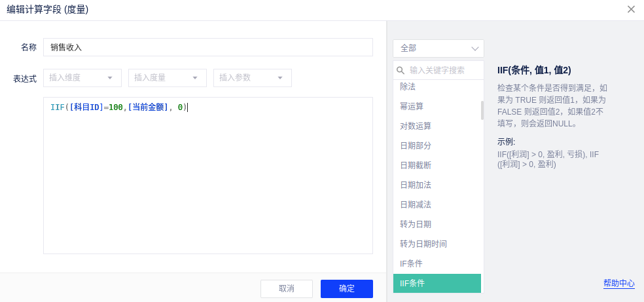Viewport: 644px width, 302px height.
Task: Select 除法 from the function list
Action: click(408, 87)
